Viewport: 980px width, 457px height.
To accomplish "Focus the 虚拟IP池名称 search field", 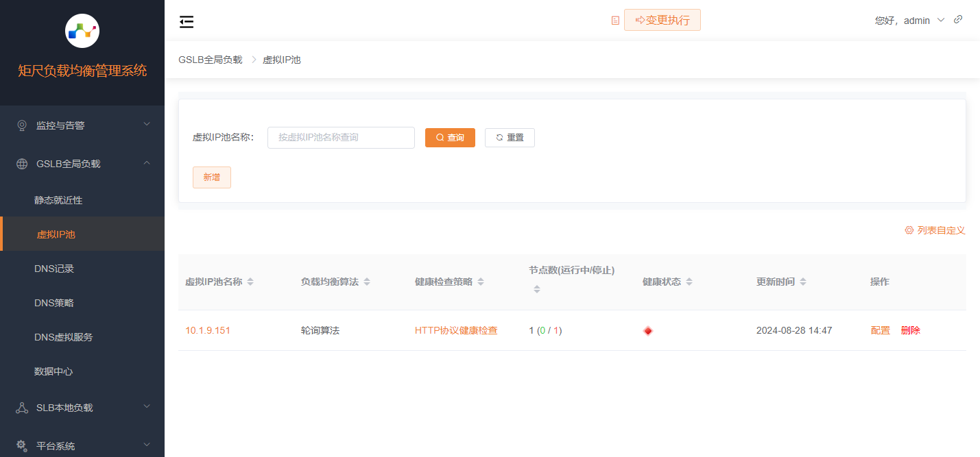I will tap(341, 138).
